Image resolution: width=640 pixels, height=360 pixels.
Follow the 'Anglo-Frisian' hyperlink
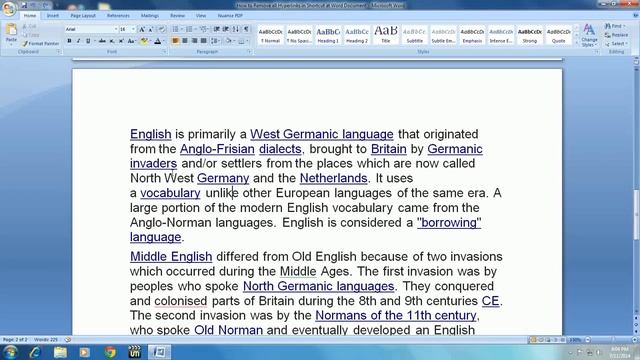217,149
